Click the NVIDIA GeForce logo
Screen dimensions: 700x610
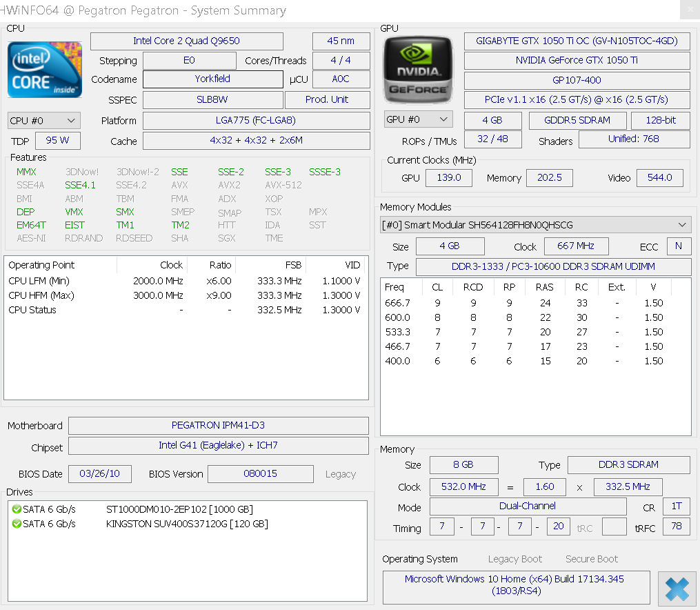418,70
